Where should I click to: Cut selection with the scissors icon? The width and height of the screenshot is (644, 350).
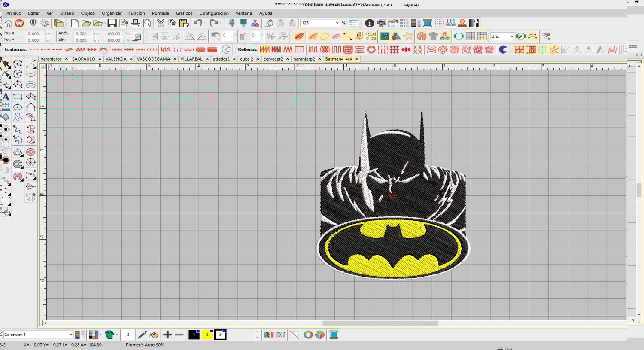161,23
